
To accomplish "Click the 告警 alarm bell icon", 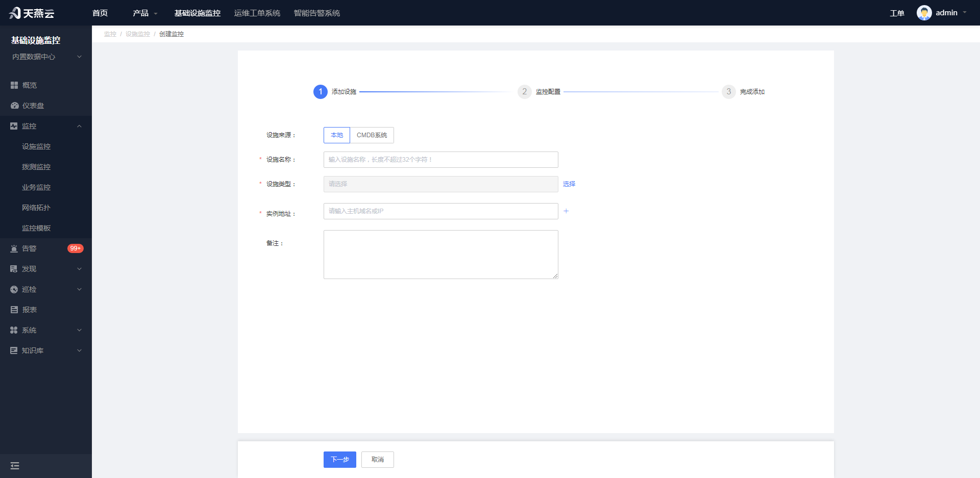I will pos(14,248).
